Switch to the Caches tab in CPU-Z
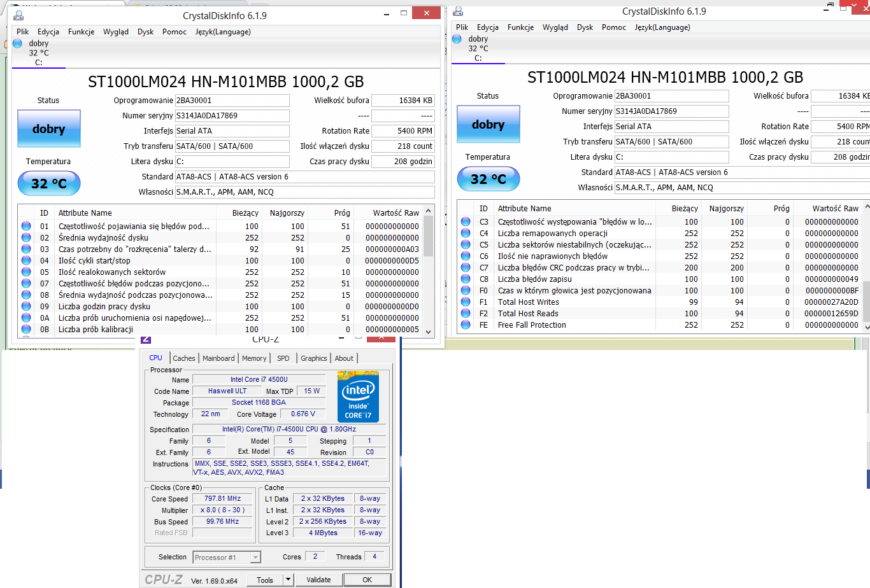 pos(184,358)
